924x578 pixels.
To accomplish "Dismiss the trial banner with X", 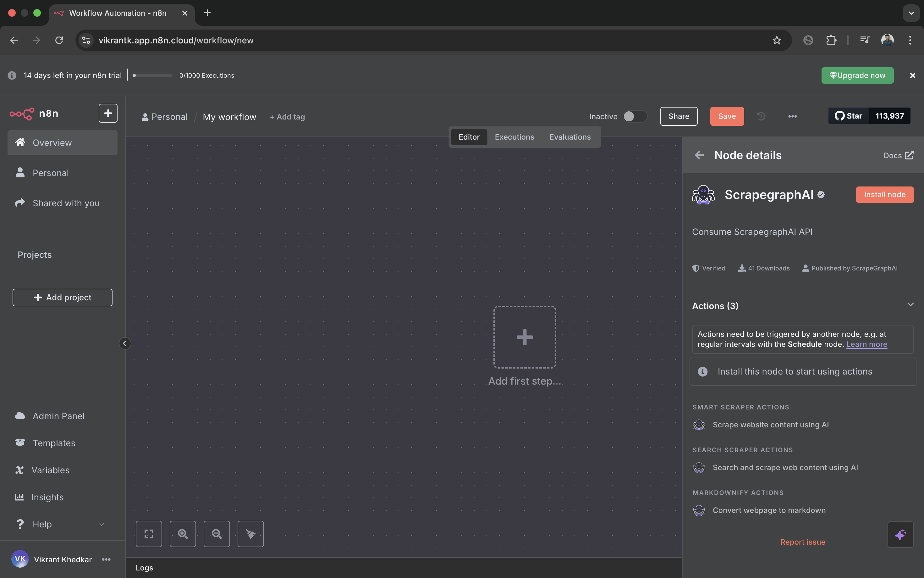I will pos(913,75).
